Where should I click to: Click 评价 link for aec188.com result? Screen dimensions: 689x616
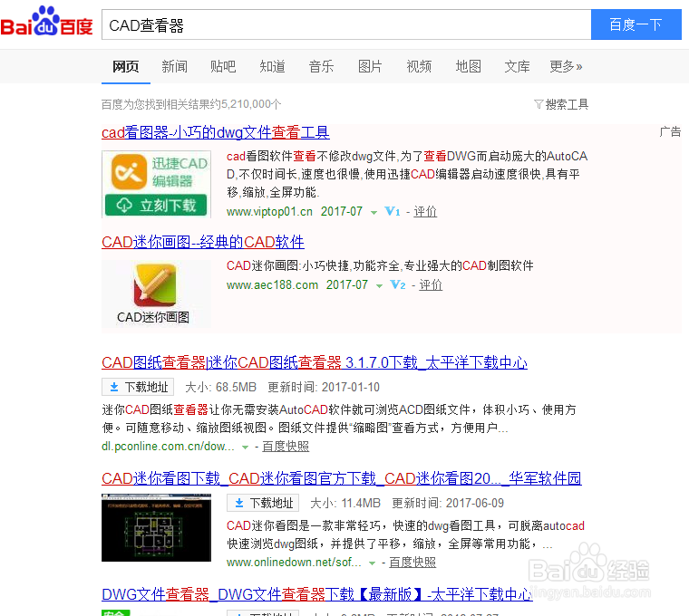tap(431, 285)
